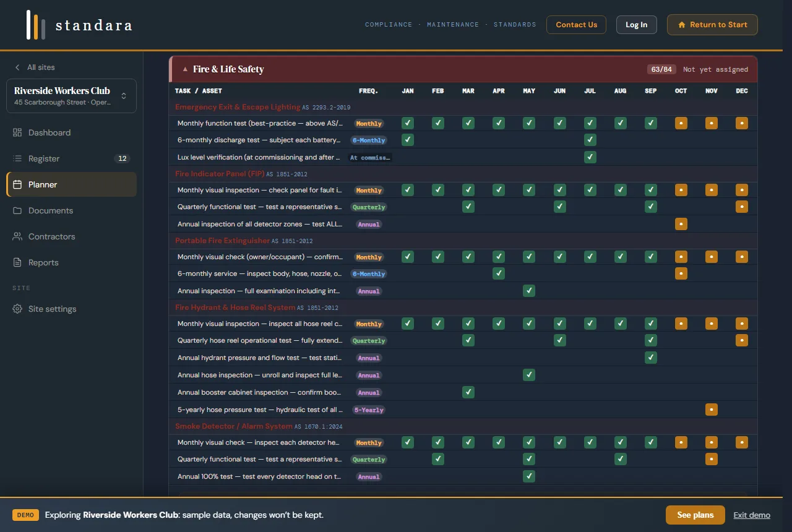The image size is (792, 532).
Task: Click pending marker for emergency lighting monthly test October
Action: (681, 123)
